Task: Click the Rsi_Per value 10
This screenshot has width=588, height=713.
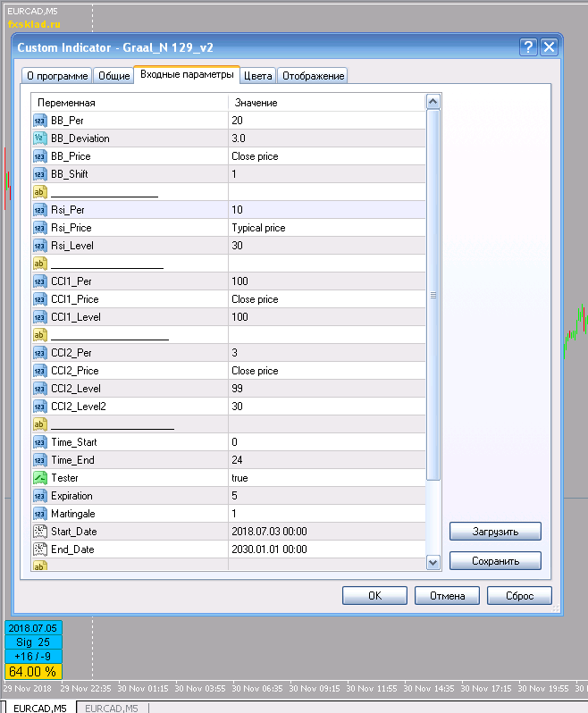Action: [x=237, y=210]
